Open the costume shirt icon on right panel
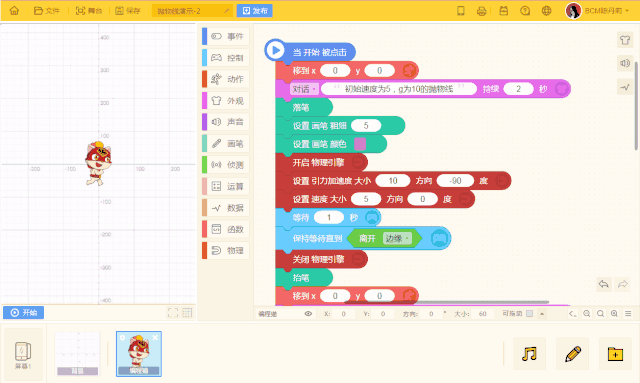This screenshot has height=383, width=640. click(625, 40)
